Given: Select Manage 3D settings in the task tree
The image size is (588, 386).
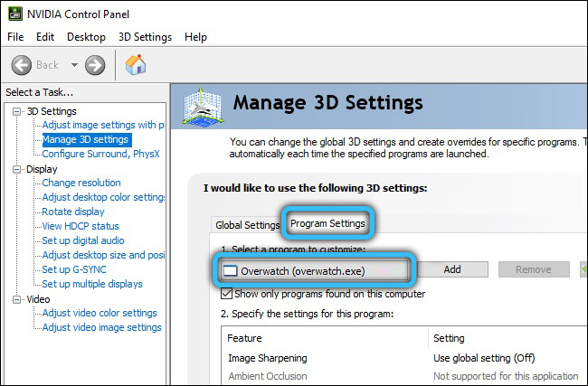Looking at the screenshot, I should [x=87, y=139].
